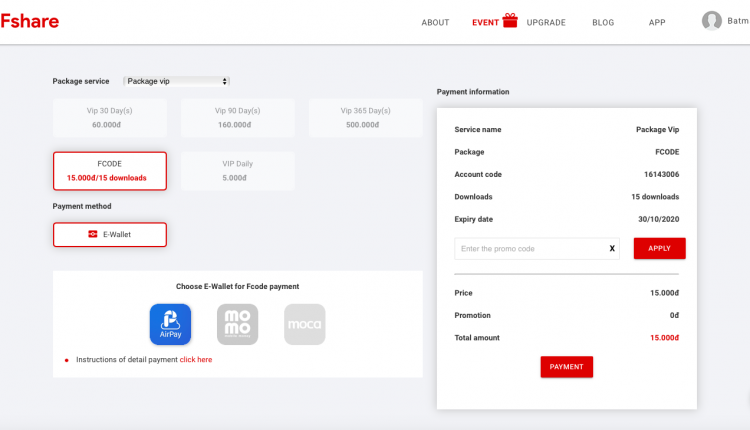Viewport: 750px width, 430px height.
Task: Select the E-Wallet payment method
Action: [x=110, y=234]
